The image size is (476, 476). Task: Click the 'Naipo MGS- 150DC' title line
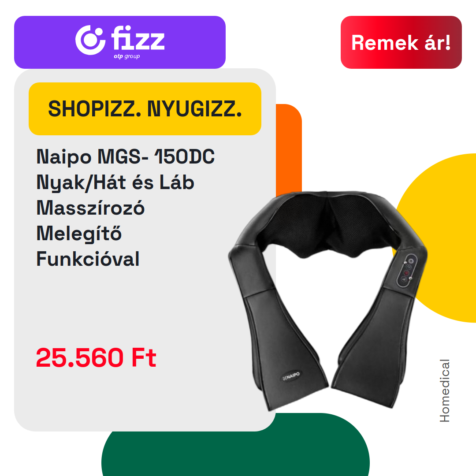coord(125,156)
